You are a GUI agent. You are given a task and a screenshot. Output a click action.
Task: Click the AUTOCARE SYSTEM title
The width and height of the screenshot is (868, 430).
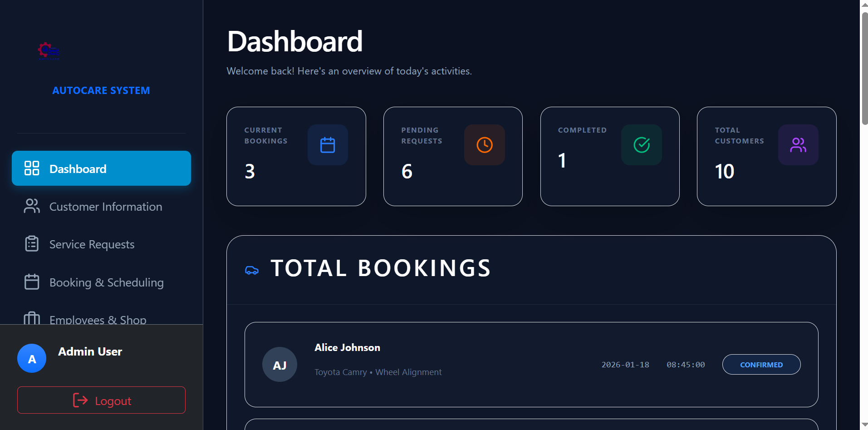[101, 90]
